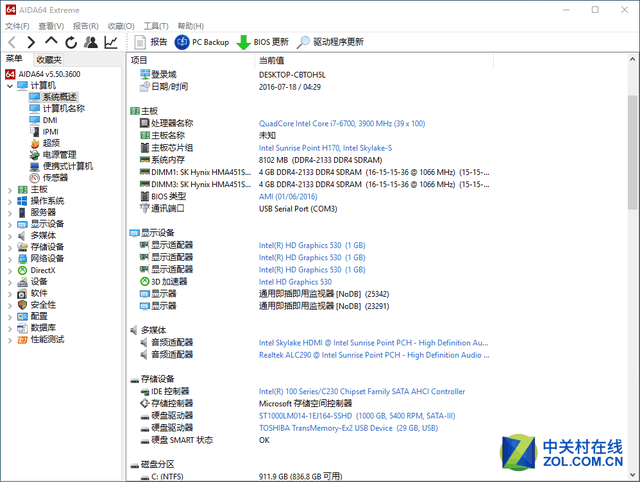Click AIDA64 v5.50.3600 root icon
The width and height of the screenshot is (640, 482).
coord(10,74)
